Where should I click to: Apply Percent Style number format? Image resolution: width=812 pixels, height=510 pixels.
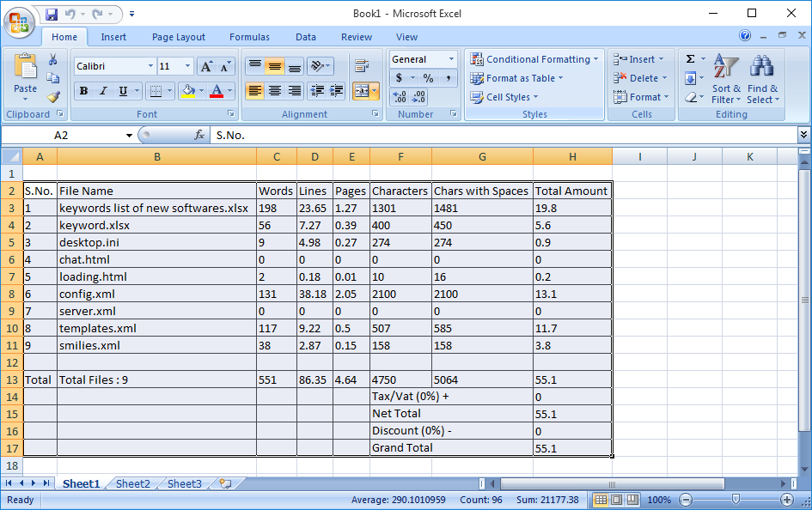click(x=428, y=78)
